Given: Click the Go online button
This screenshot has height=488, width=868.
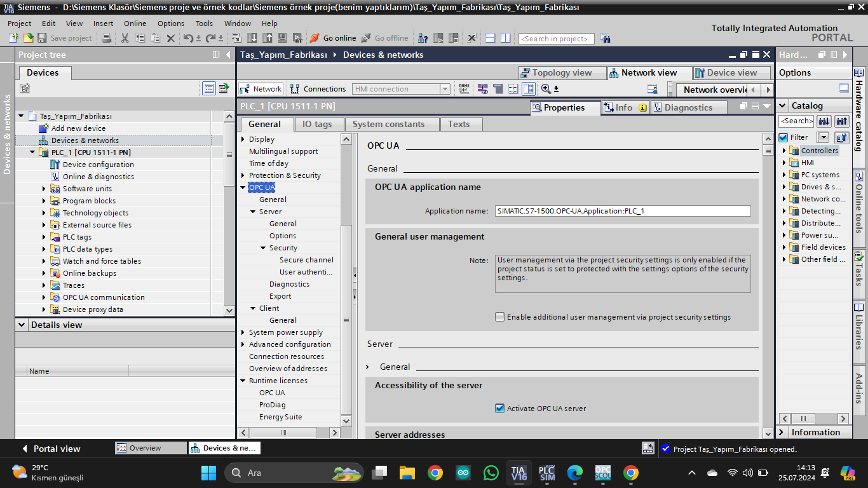Looking at the screenshot, I should pos(333,38).
